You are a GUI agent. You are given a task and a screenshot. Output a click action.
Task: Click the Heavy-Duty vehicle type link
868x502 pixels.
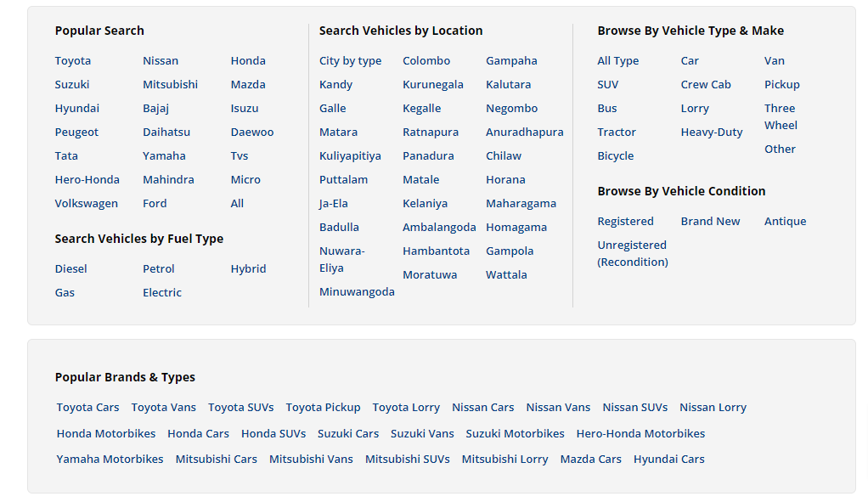click(711, 133)
